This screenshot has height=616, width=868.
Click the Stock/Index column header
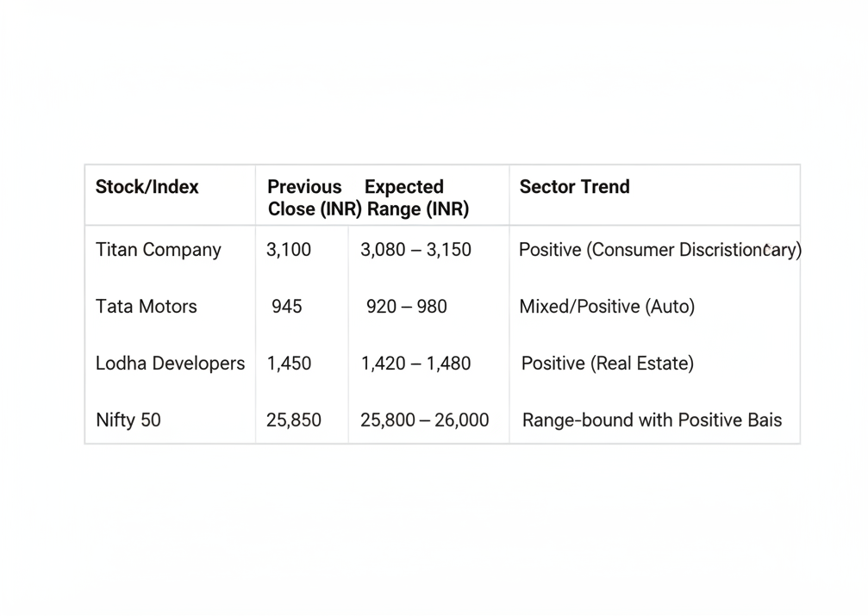(147, 187)
